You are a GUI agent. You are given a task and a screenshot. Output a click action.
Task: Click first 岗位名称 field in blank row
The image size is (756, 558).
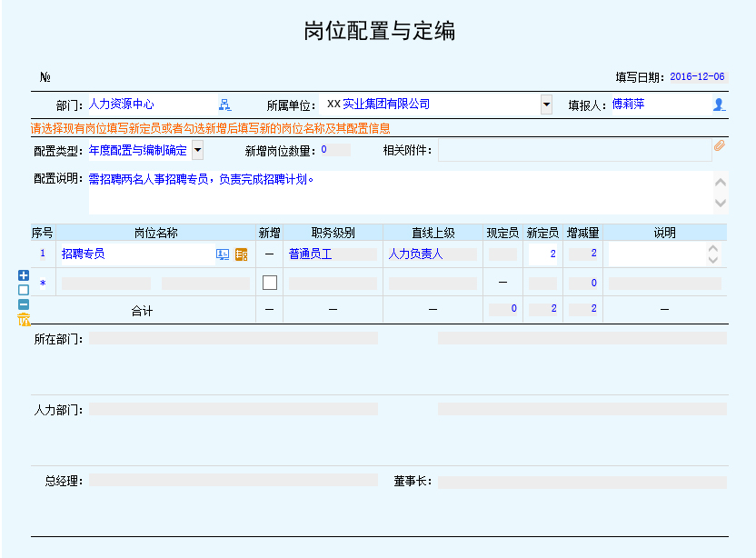click(x=106, y=284)
